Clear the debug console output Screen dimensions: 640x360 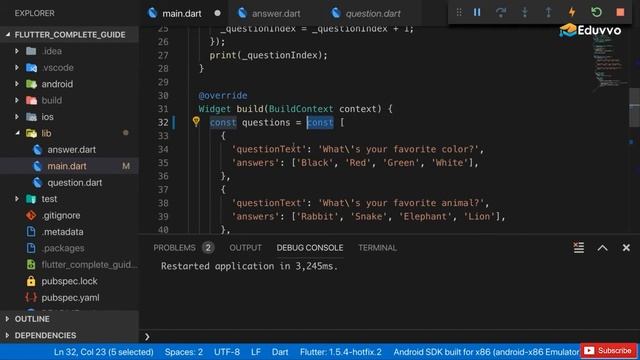578,247
